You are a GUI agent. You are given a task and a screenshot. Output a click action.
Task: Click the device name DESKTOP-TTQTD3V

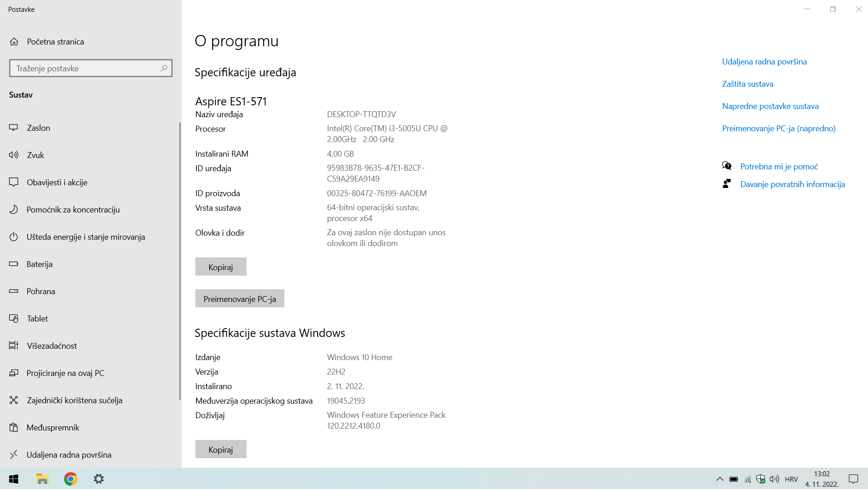tap(362, 114)
